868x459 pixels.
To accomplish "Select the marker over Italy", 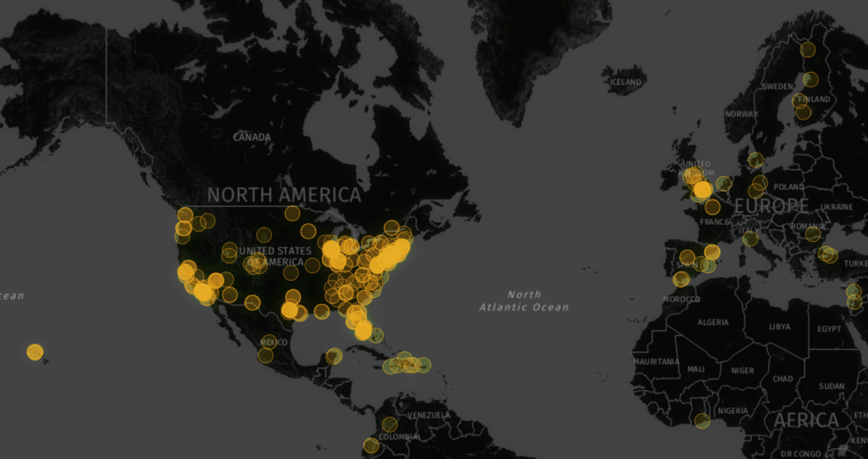I will click(750, 239).
